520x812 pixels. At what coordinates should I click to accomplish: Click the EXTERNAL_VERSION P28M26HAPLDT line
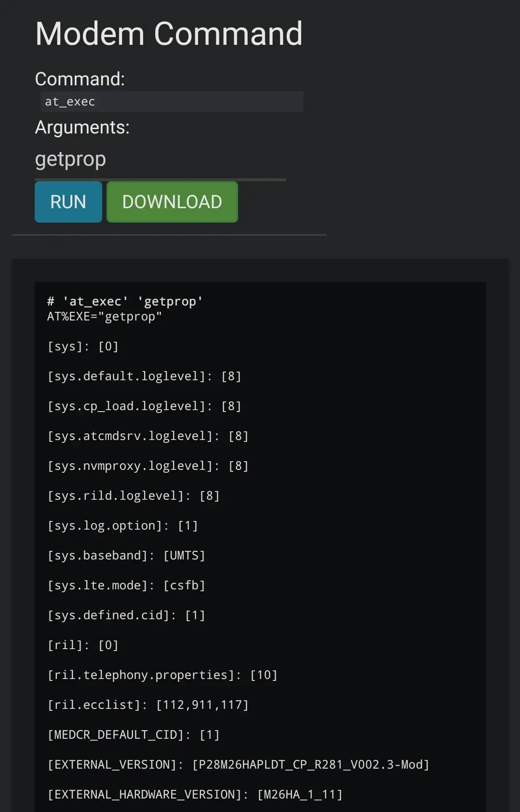[x=238, y=765]
